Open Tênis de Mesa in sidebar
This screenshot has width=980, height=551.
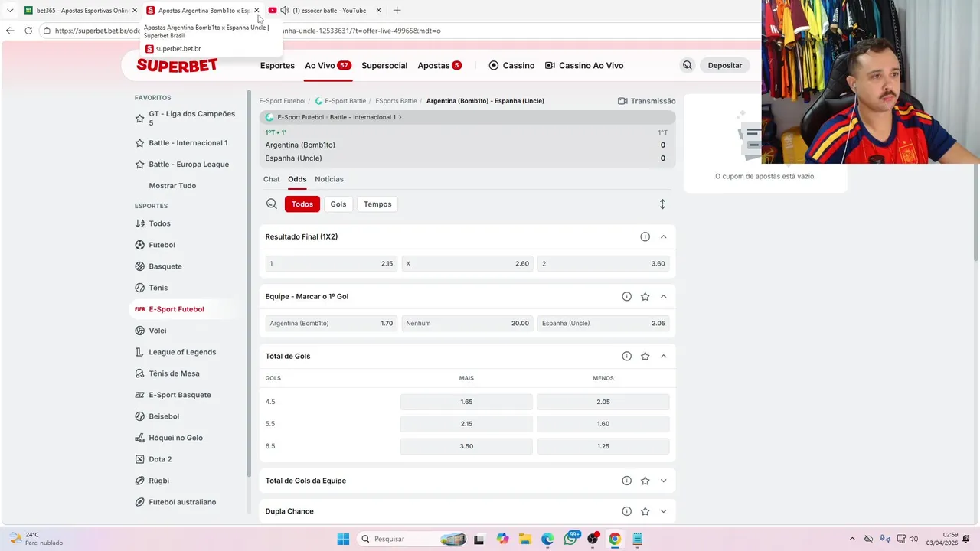pyautogui.click(x=174, y=373)
